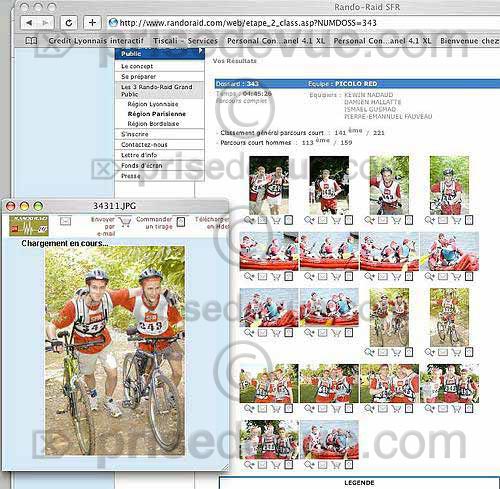The width and height of the screenshot is (500, 489).
Task: Open the Lettre d'info menu item
Action: coord(139,155)
